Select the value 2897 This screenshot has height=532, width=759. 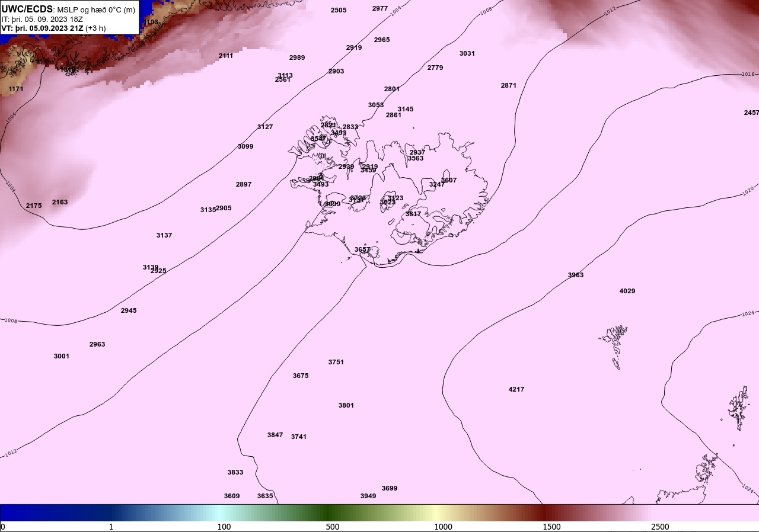click(x=244, y=184)
